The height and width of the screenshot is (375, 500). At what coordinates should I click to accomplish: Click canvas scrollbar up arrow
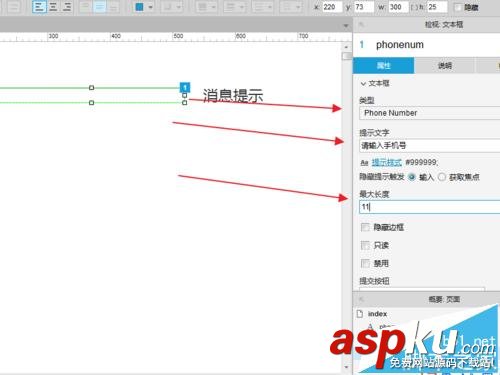[x=346, y=47]
